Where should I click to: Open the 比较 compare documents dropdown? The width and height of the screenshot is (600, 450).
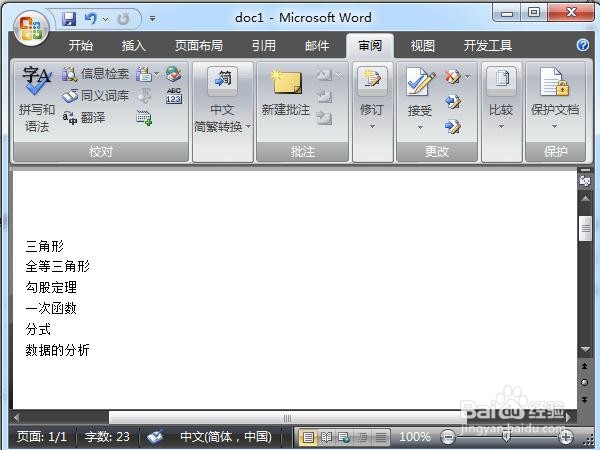501,99
